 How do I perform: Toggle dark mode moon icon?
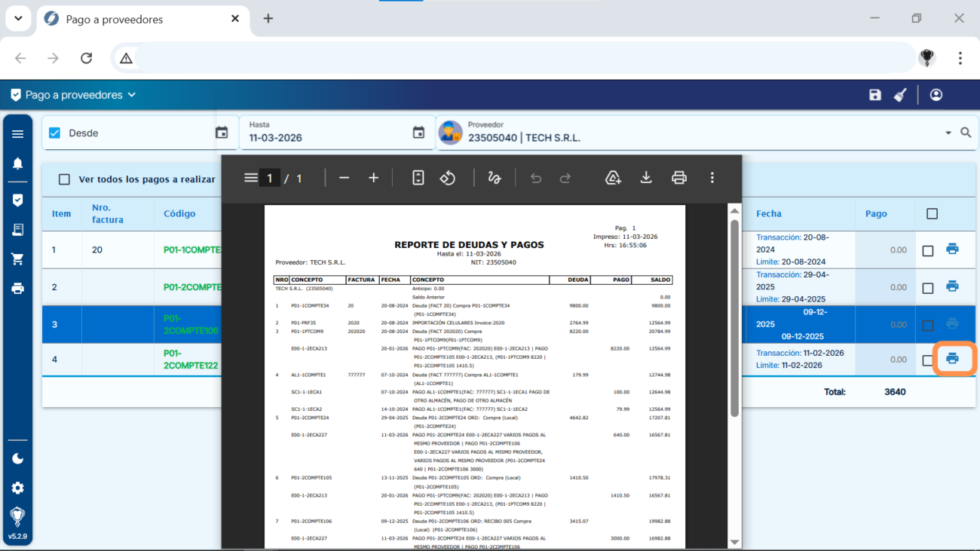17,459
